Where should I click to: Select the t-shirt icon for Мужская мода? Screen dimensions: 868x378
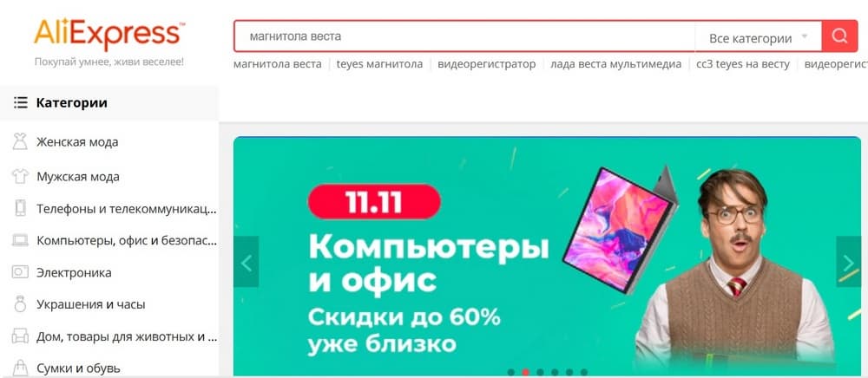click(20, 177)
